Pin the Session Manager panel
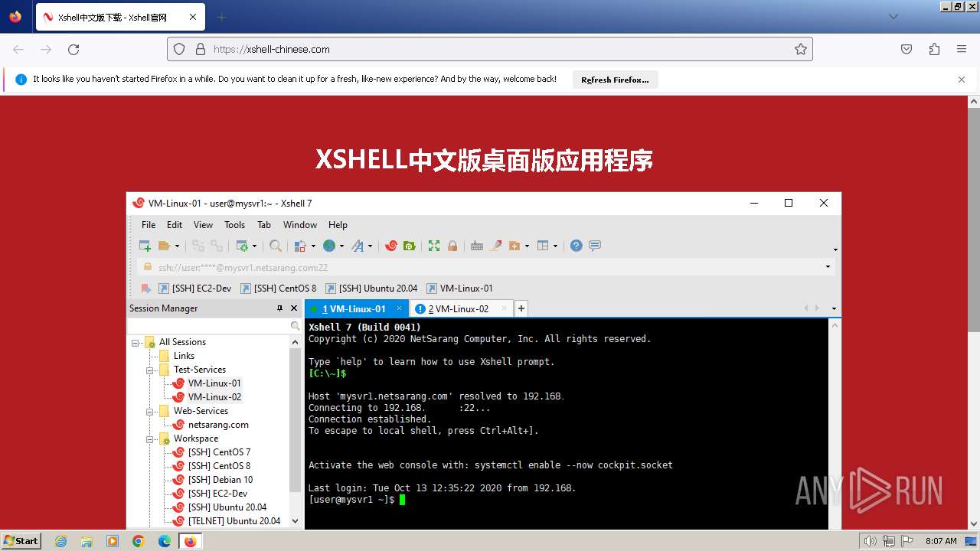 click(279, 308)
